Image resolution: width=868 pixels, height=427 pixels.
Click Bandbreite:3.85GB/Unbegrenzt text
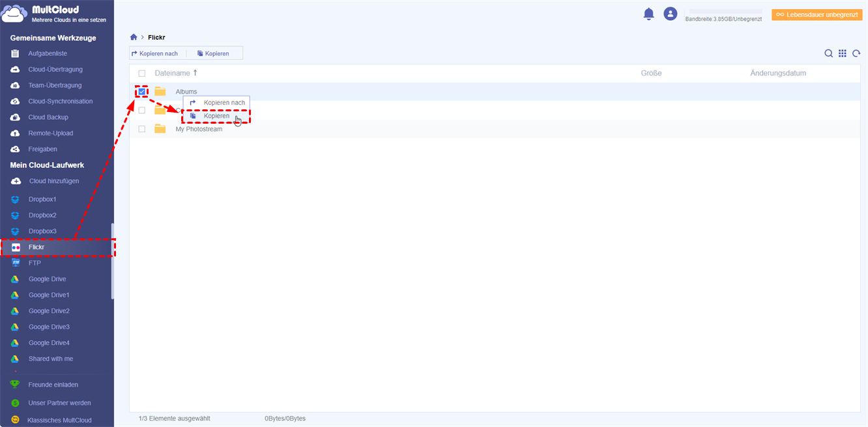(x=723, y=20)
